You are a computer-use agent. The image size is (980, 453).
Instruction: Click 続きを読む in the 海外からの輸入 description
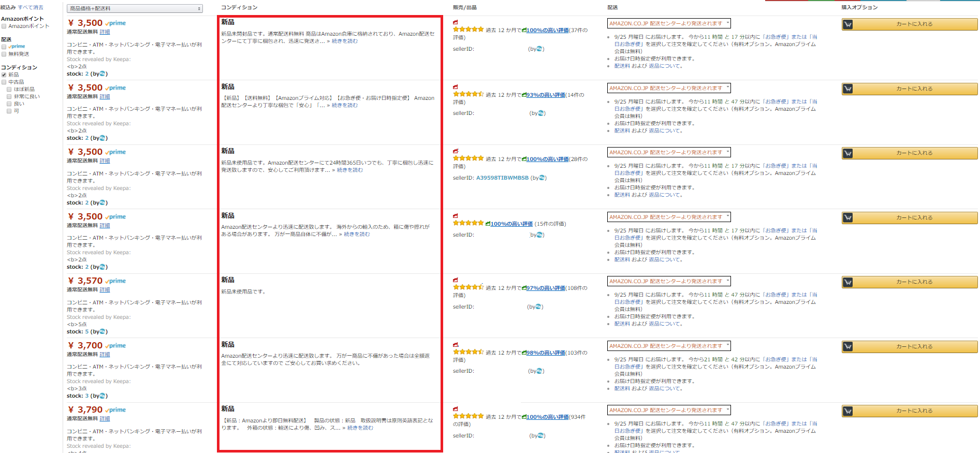[357, 234]
